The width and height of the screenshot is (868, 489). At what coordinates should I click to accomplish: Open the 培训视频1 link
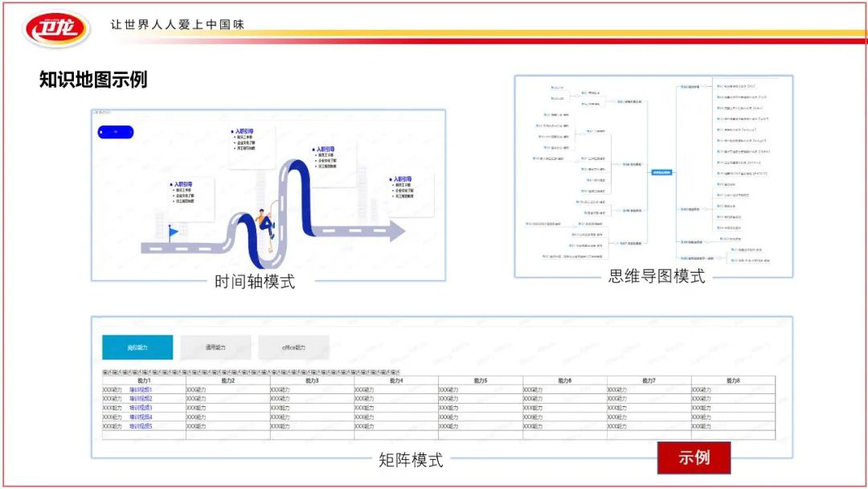click(141, 390)
